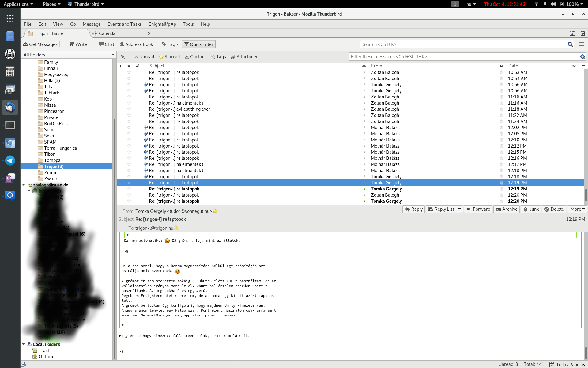Open the Enigmail/p=p menu
Image resolution: width=588 pixels, height=368 pixels.
pos(162,24)
